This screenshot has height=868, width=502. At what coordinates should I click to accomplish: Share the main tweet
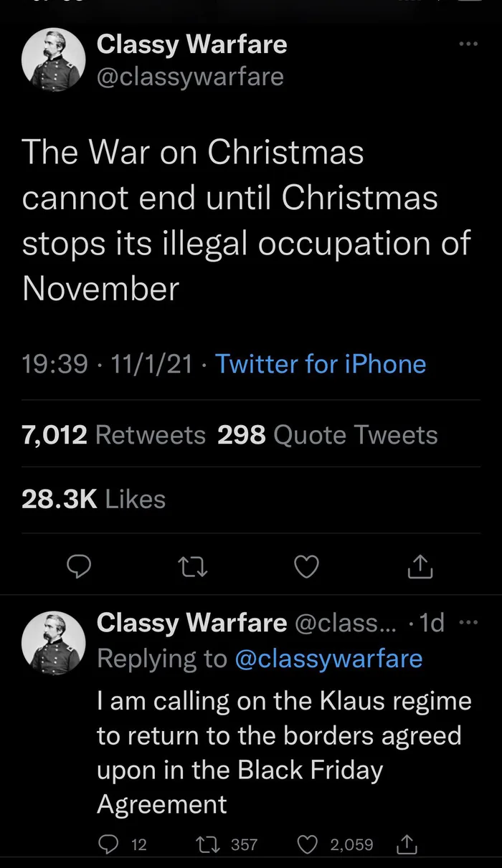[420, 568]
